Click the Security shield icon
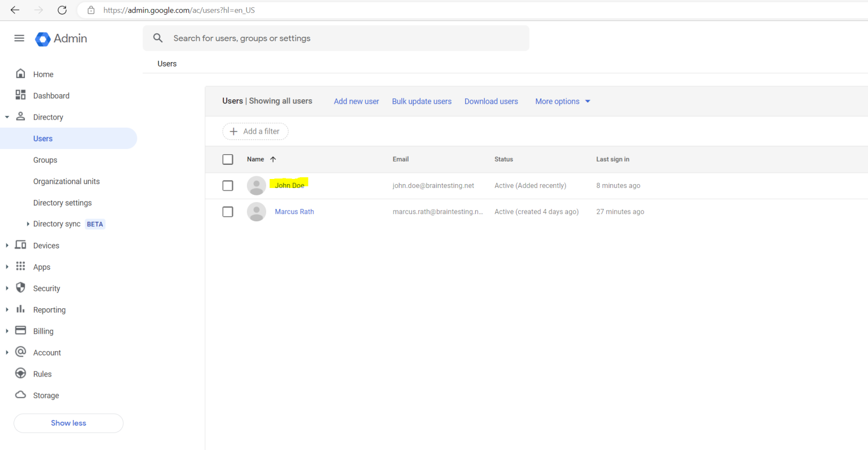The height and width of the screenshot is (450, 868). 20,288
